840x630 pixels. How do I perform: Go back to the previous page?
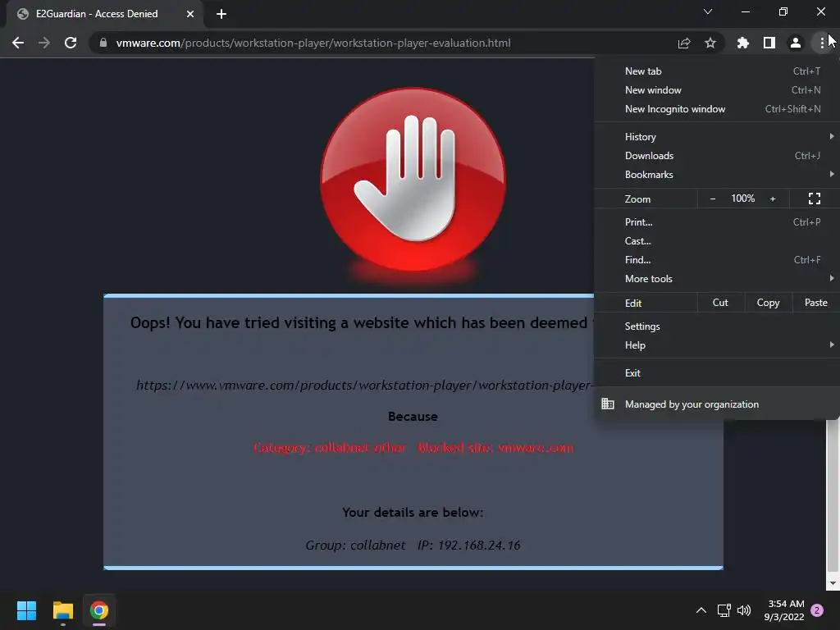[x=18, y=43]
